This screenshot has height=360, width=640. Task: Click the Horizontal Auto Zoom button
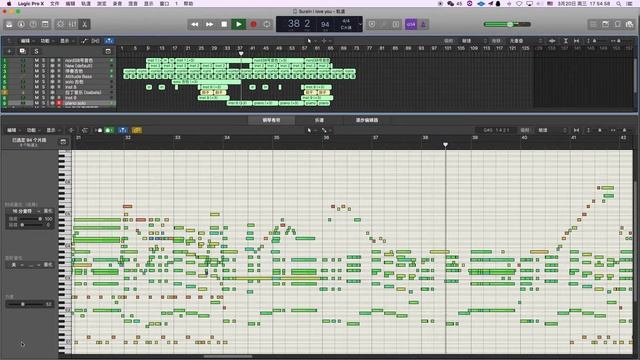click(576, 41)
